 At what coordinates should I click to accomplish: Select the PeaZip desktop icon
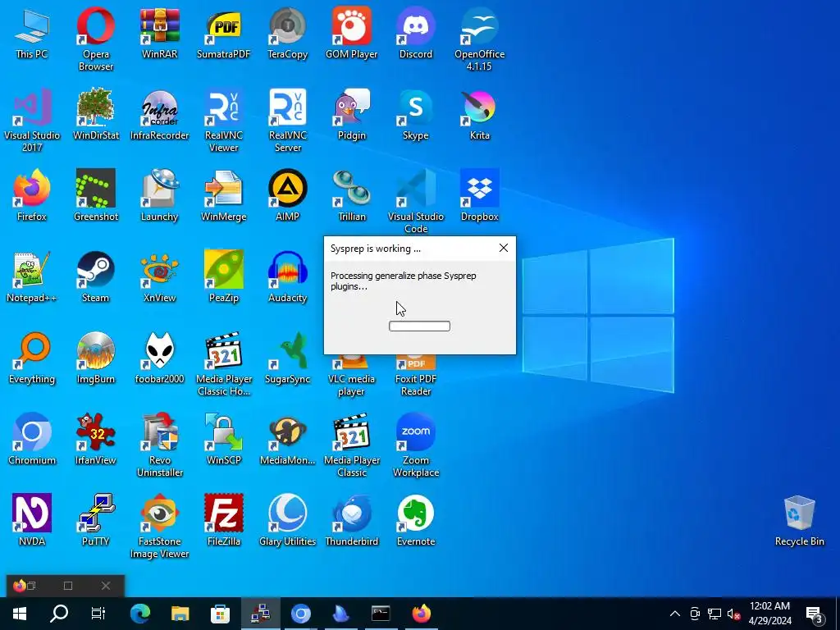224,276
